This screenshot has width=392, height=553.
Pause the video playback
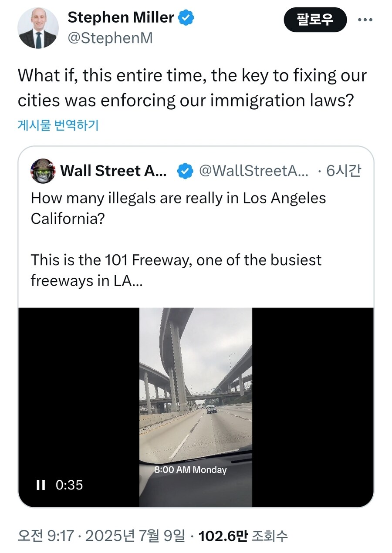(41, 485)
